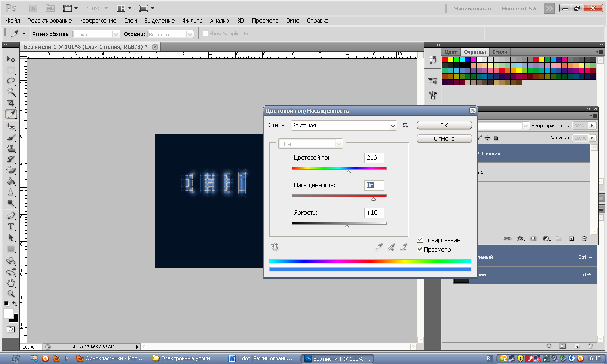Open the Редактирование menu
Screen dimensions: 607x364
(50, 21)
